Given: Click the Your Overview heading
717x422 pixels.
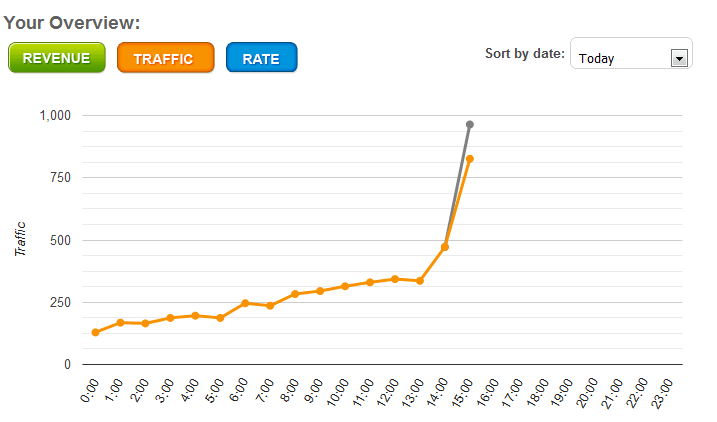Looking at the screenshot, I should 72,22.
